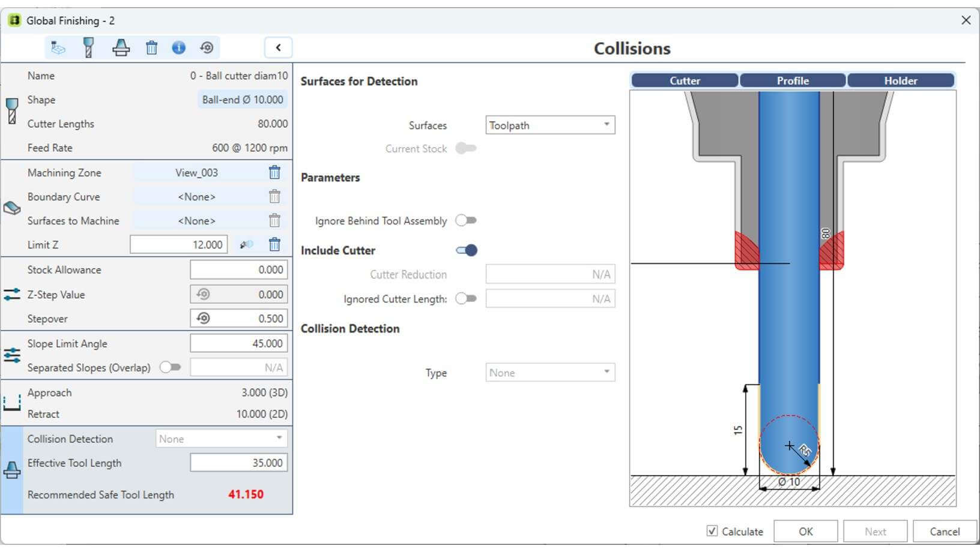Screen dimensions: 980x552
Task: Click the trash icon in top toolbar
Action: tap(151, 48)
